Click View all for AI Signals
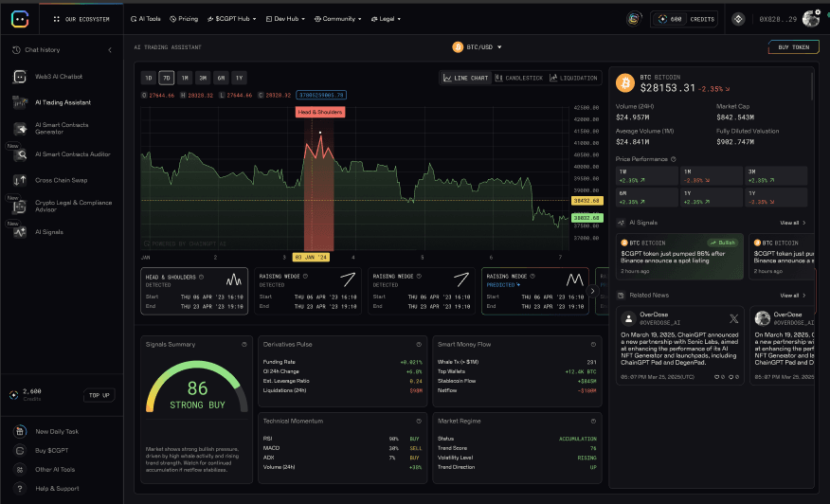This screenshot has height=504, width=830. tap(792, 223)
